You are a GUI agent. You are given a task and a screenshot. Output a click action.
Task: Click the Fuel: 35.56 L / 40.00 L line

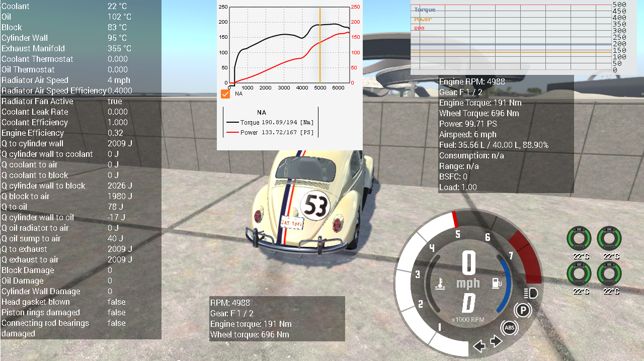(x=494, y=145)
